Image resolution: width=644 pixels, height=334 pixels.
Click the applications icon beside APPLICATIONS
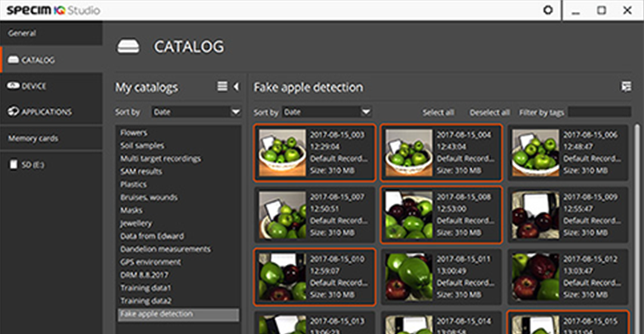click(x=13, y=112)
